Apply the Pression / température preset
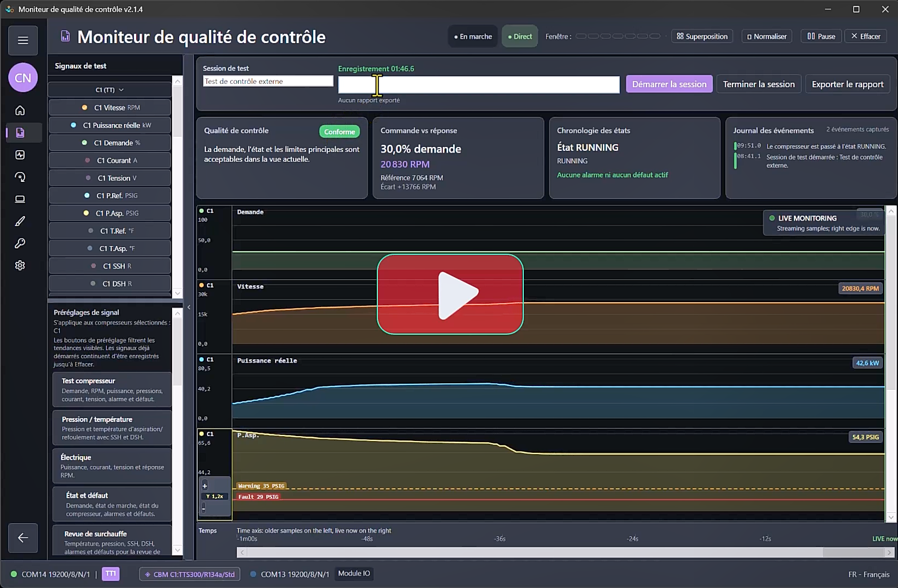The width and height of the screenshot is (898, 588). [x=112, y=428]
